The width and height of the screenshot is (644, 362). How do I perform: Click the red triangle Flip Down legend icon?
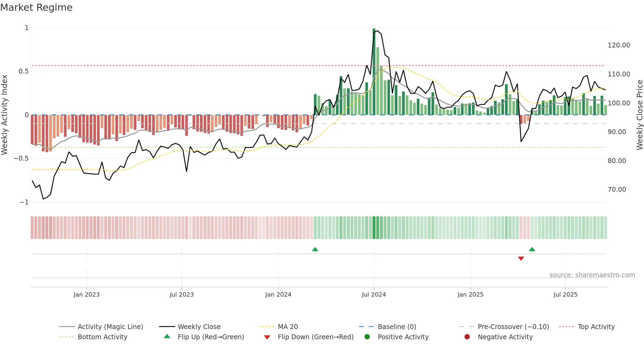point(267,337)
